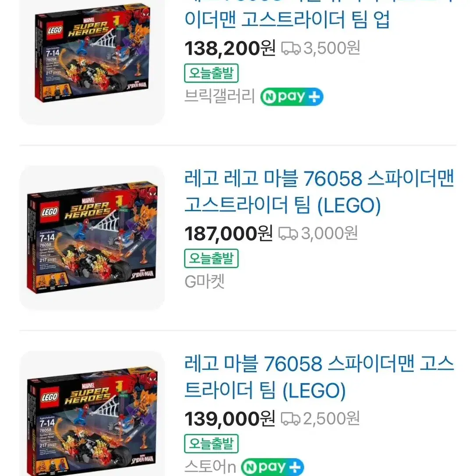Select the 138,200원 price
The width and height of the screenshot is (476, 476).
(230, 48)
